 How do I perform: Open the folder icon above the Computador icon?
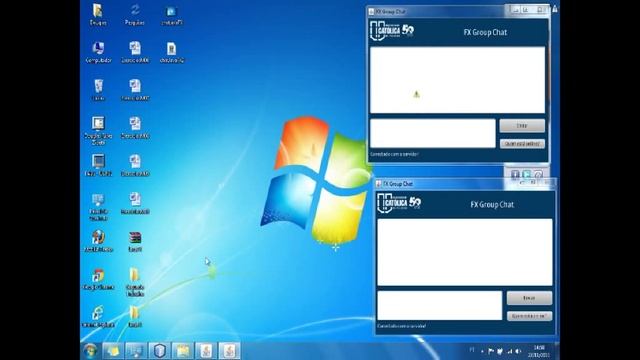tap(98, 15)
